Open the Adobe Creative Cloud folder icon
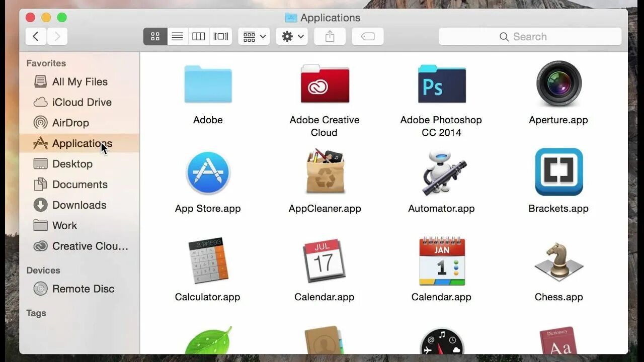Viewport: 644px width, 362px height. (325, 83)
